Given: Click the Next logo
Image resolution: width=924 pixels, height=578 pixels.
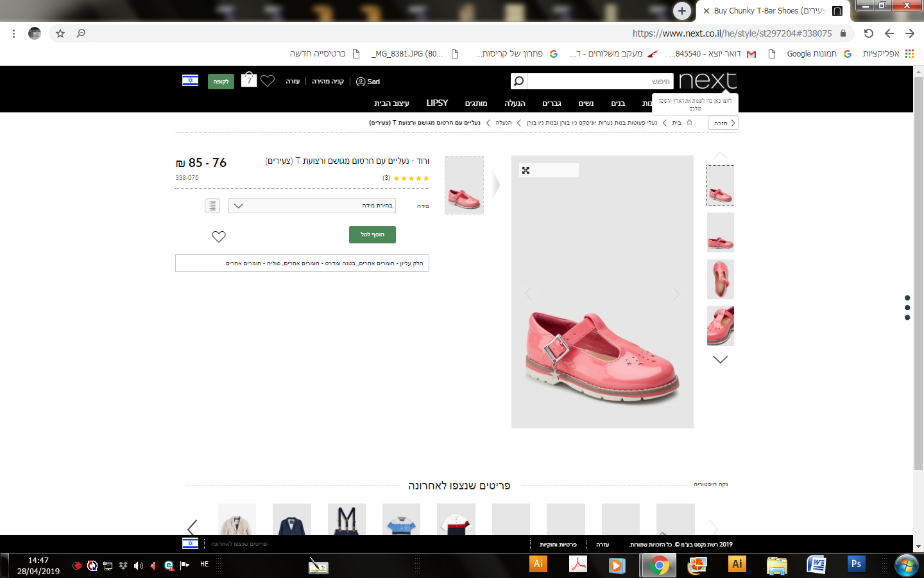Looking at the screenshot, I should (x=708, y=81).
